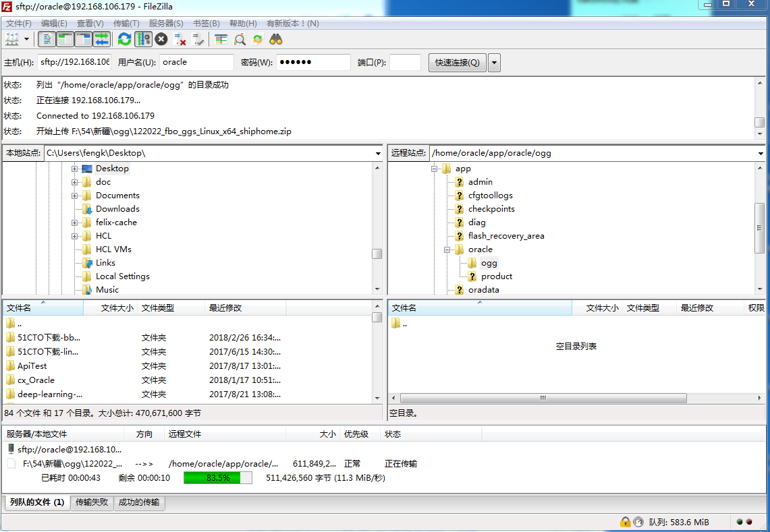Click the 端口 port field

pyautogui.click(x=405, y=62)
